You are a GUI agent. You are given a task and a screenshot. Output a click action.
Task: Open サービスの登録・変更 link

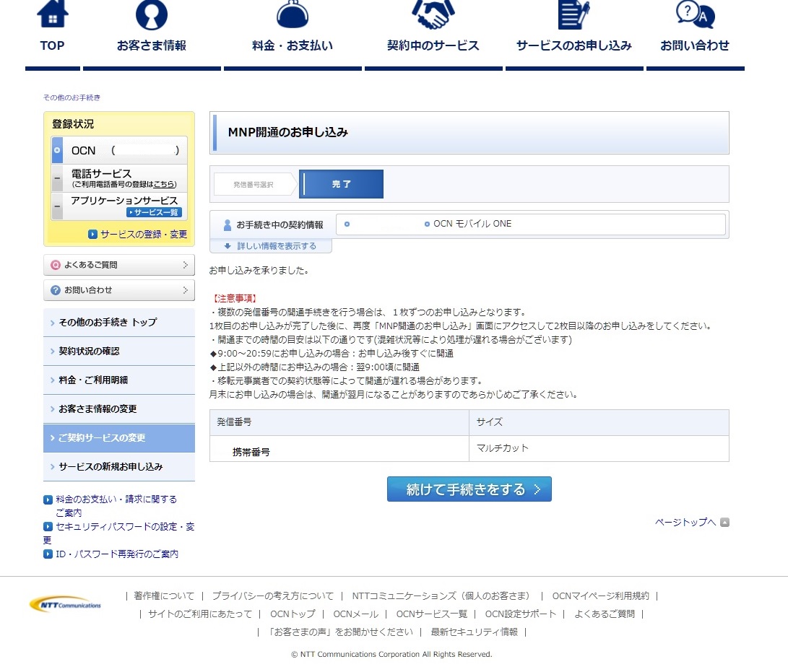(144, 234)
